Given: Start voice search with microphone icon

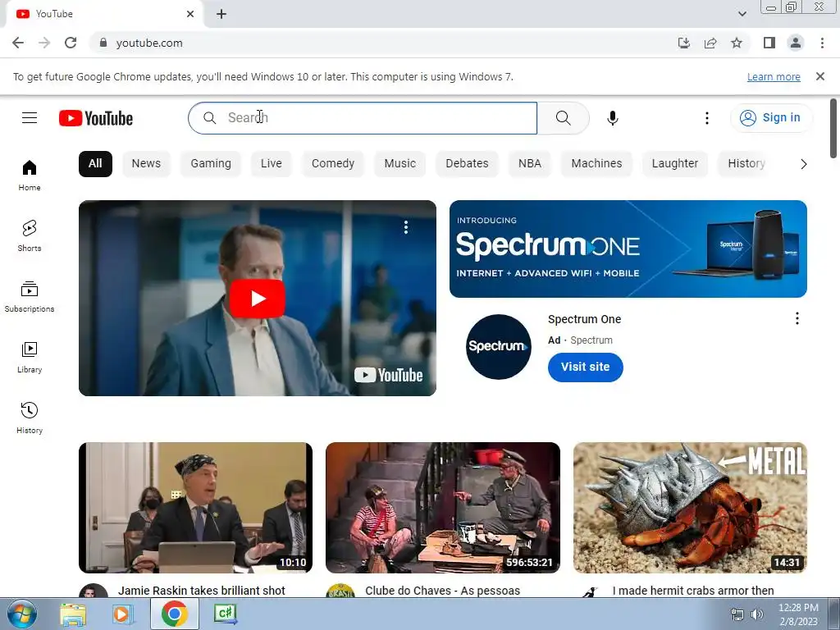Looking at the screenshot, I should pyautogui.click(x=613, y=118).
